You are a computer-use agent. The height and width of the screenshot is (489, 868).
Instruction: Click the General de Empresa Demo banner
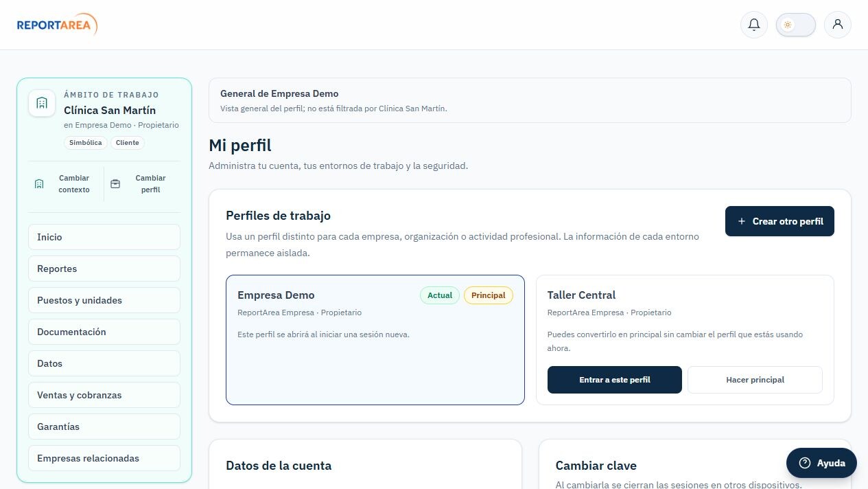530,100
